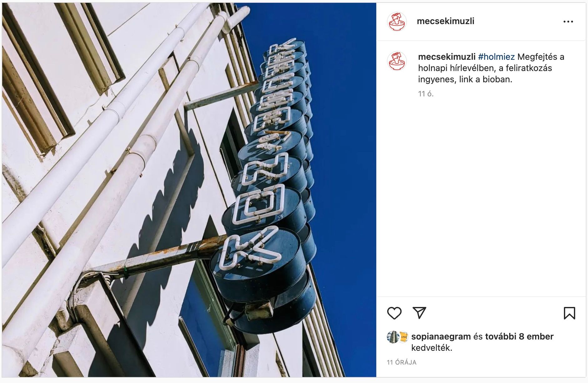
Task: Click the blue sky area in the photo
Action: click(x=344, y=156)
